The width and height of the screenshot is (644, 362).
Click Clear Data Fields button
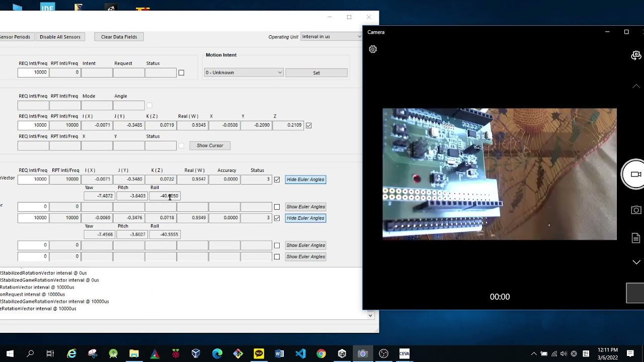point(119,37)
